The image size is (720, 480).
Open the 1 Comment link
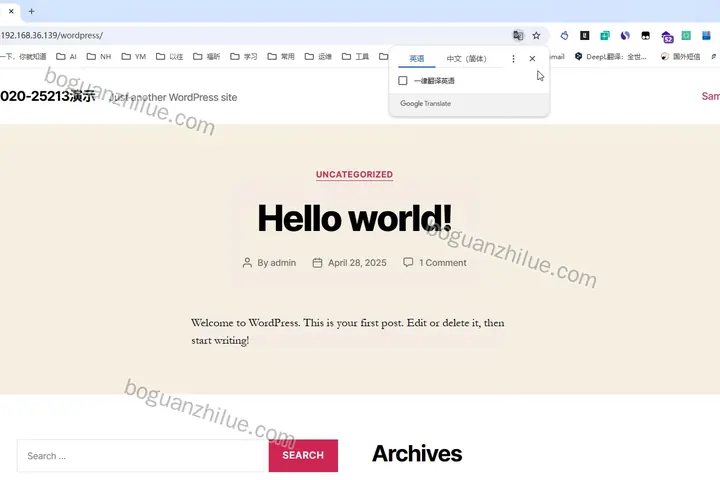[443, 263]
